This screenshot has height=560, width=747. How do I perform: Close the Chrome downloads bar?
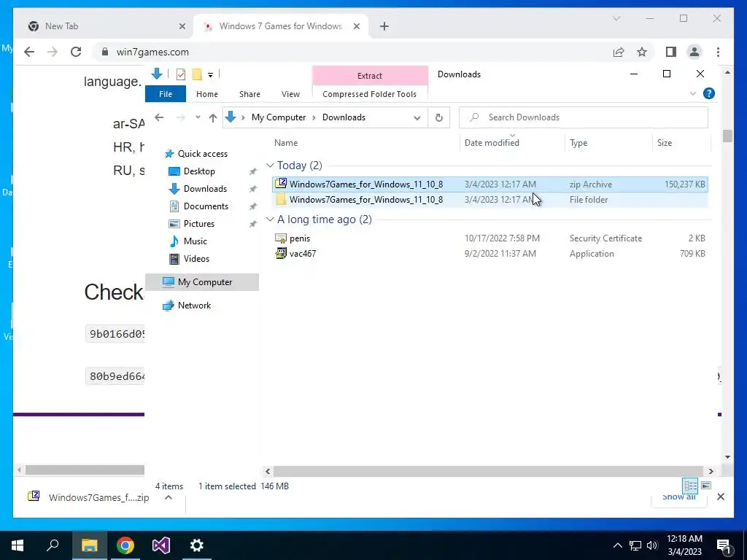point(720,497)
